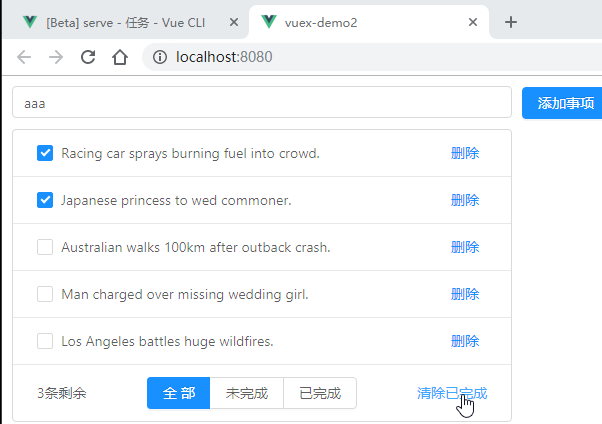Screen dimensions: 602x424
Task: Check 'Australian walks 100km' item
Action: click(45, 247)
